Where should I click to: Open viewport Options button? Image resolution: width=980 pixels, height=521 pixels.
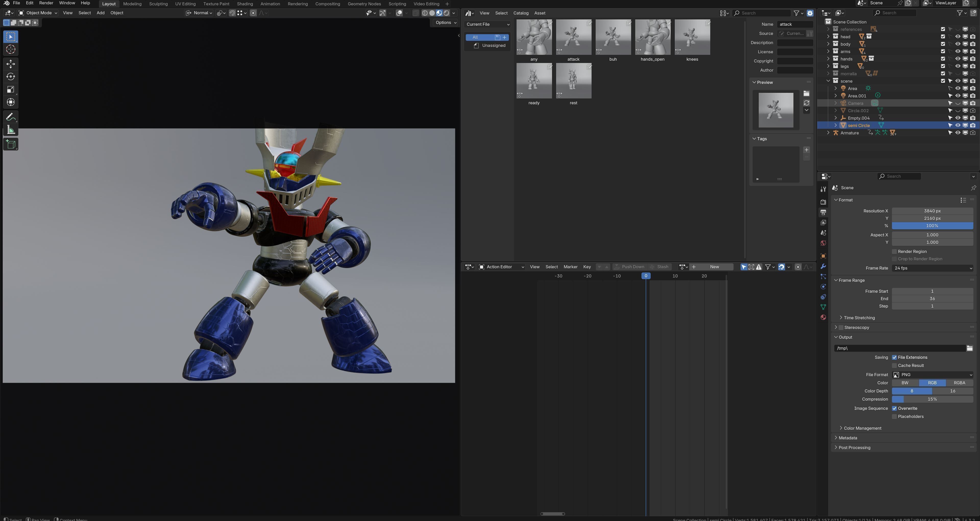(x=446, y=22)
